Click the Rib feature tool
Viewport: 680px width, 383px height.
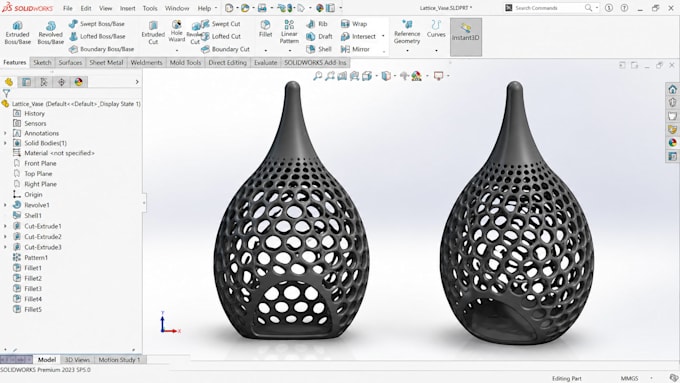317,24
